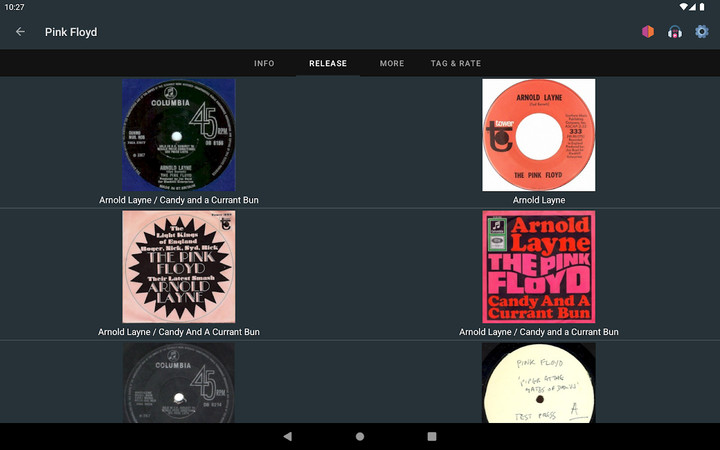Open the pink-orange hexagon app icon
This screenshot has width=720, height=450.
[648, 32]
